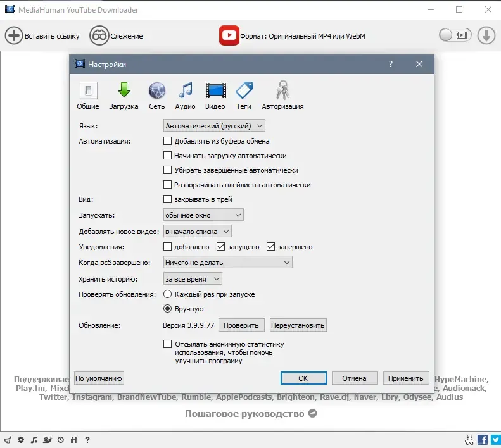Expand the 'Запускать' обычное окно dropdown

[x=203, y=215]
